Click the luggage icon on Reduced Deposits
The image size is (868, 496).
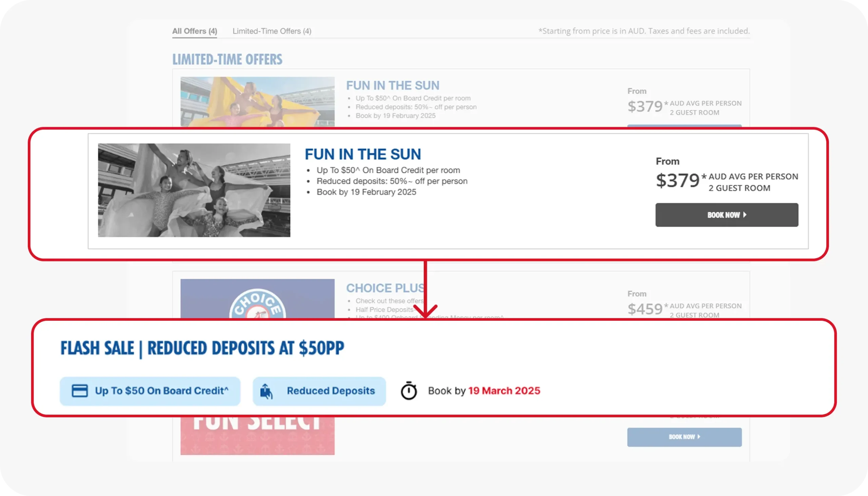[x=267, y=391]
